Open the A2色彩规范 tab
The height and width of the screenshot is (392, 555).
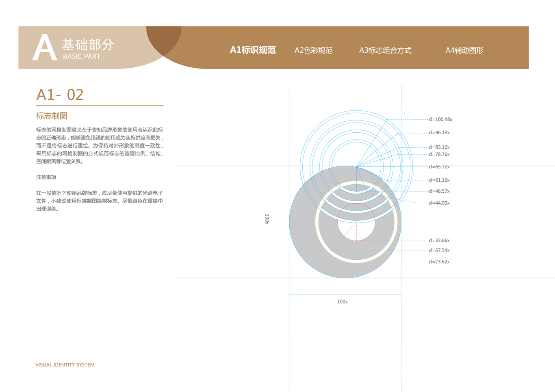coord(313,50)
